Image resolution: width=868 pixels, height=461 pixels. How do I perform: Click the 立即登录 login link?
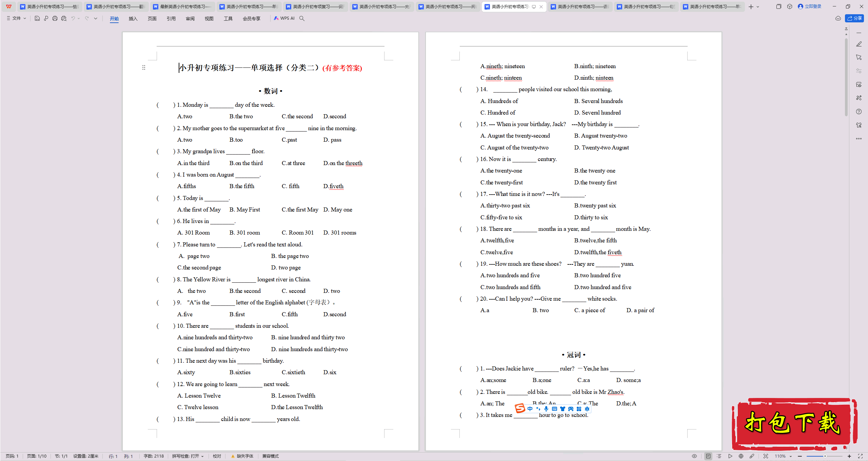click(x=810, y=6)
